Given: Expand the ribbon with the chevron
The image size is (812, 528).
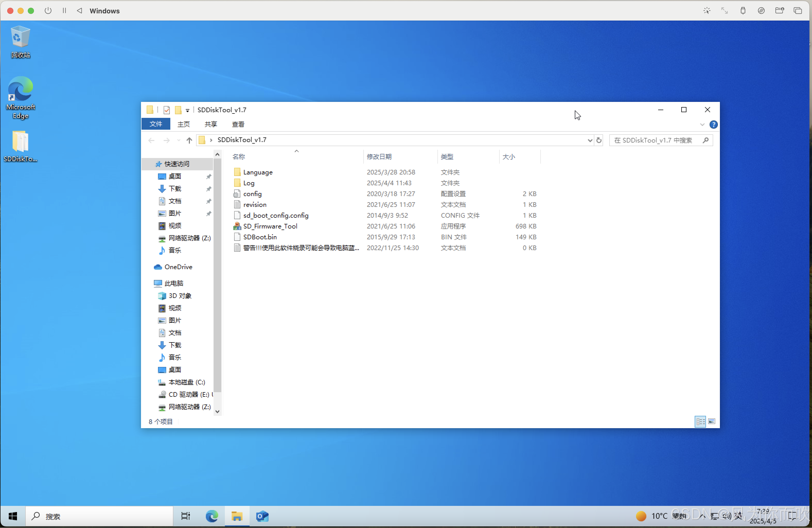Looking at the screenshot, I should (702, 125).
